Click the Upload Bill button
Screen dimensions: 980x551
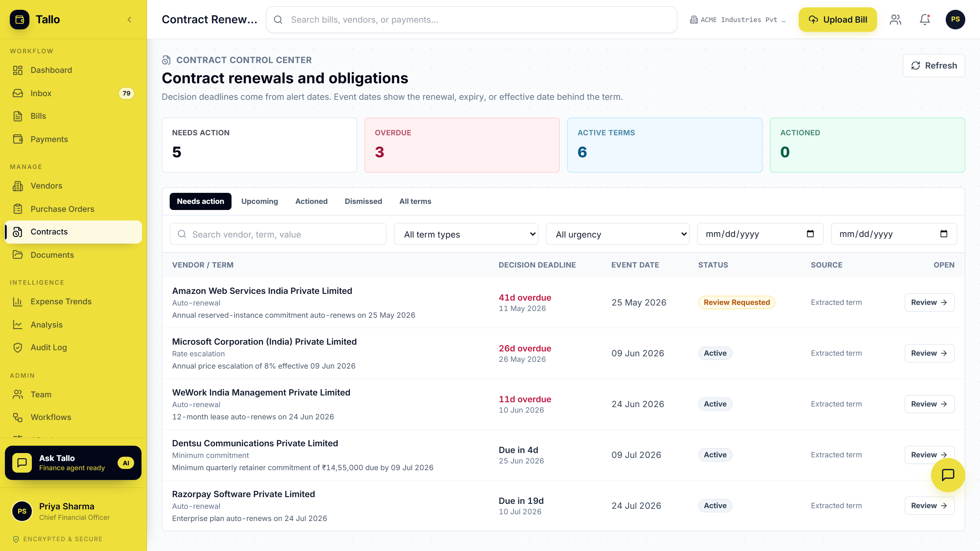click(x=838, y=19)
